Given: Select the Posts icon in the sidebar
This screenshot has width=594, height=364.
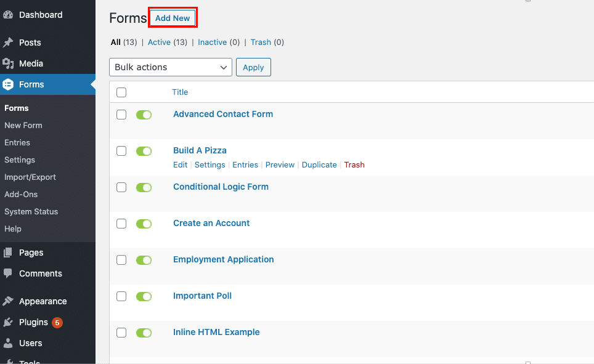Looking at the screenshot, I should pos(9,42).
